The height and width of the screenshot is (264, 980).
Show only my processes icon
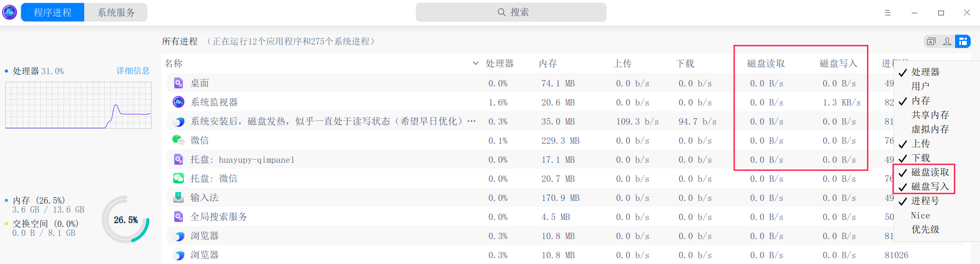pyautogui.click(x=947, y=41)
